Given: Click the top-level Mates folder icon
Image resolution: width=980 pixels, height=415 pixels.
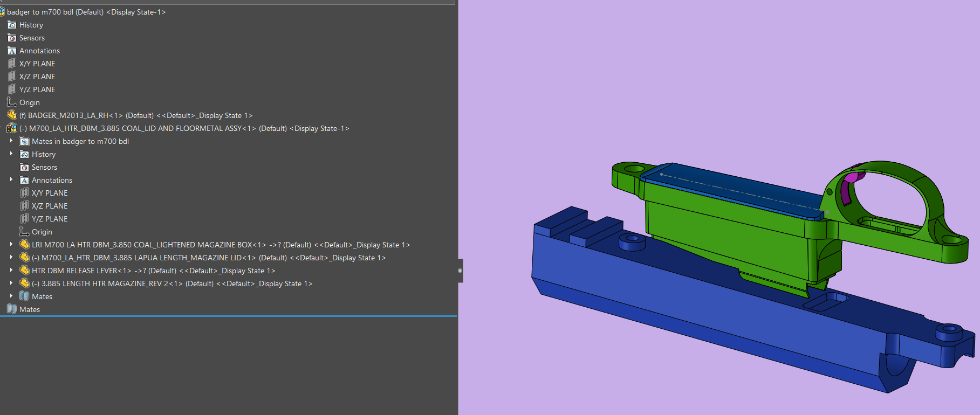Looking at the screenshot, I should point(12,309).
